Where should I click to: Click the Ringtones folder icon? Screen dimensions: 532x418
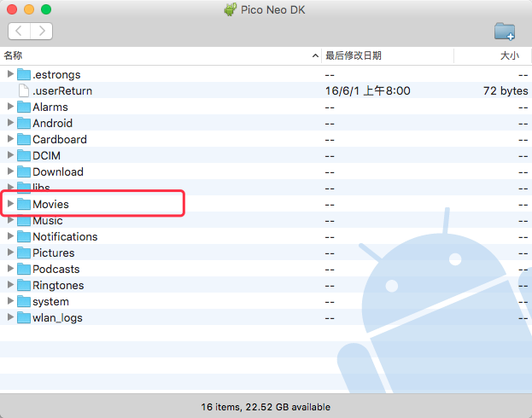point(24,285)
